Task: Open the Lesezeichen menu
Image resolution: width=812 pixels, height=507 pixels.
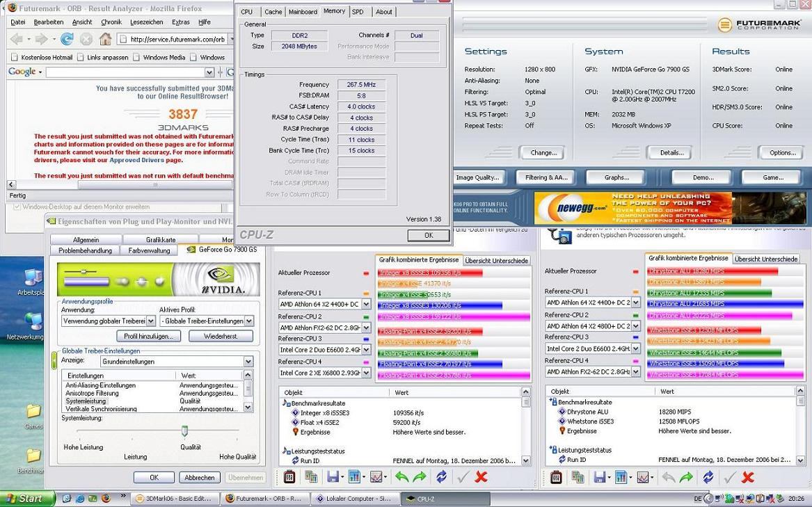Action: 147,22
